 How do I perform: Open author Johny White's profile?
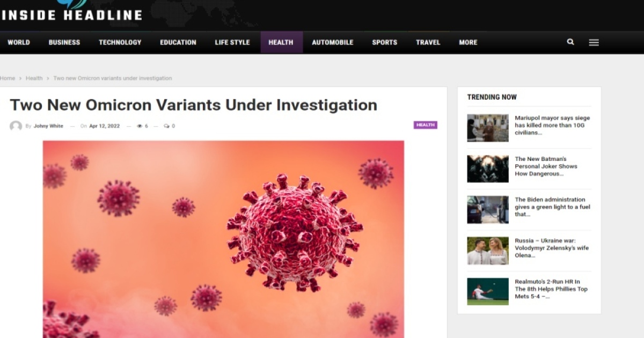point(48,126)
